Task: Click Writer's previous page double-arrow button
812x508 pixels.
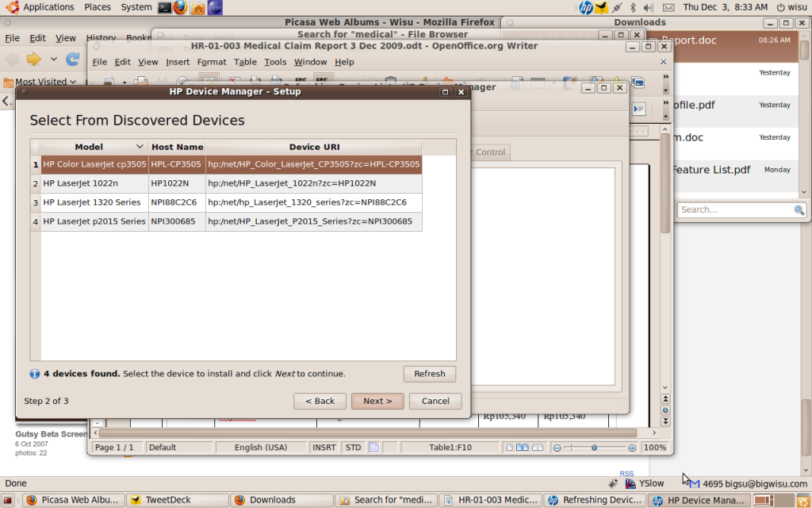Action: pyautogui.click(x=665, y=398)
